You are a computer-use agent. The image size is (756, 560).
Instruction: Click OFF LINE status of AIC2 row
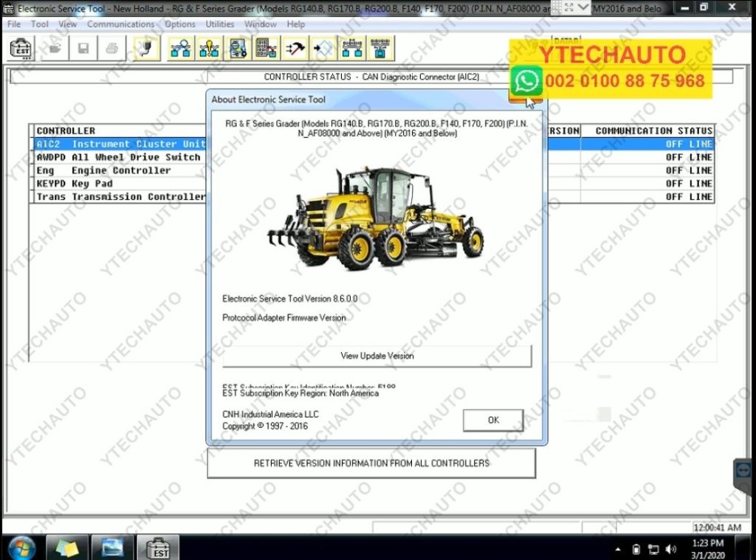(x=689, y=144)
